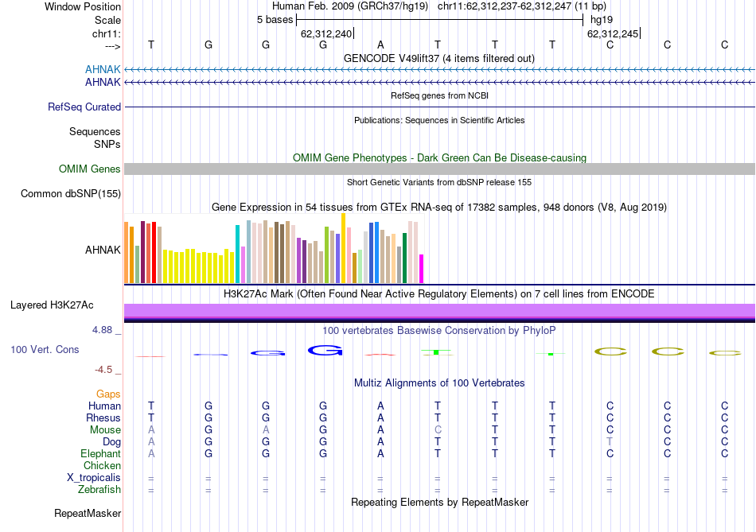Open the Layered H3K27Ac track label
756x532 pixels.
coord(52,305)
